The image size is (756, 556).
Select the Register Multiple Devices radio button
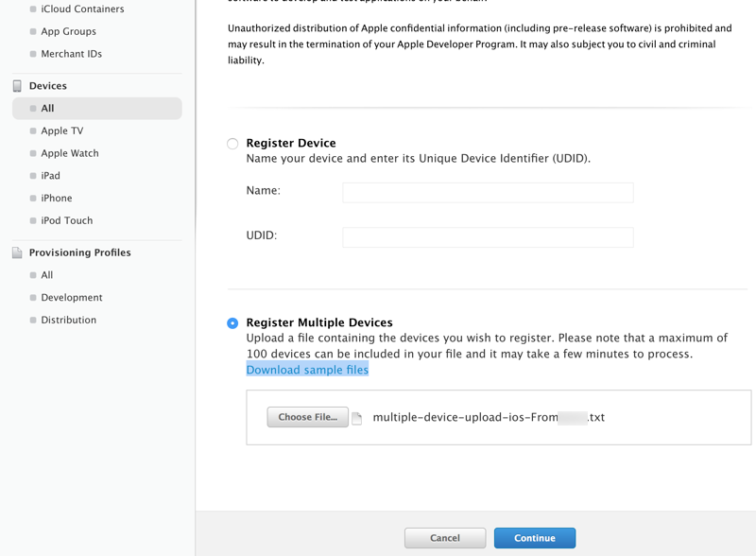tap(232, 323)
